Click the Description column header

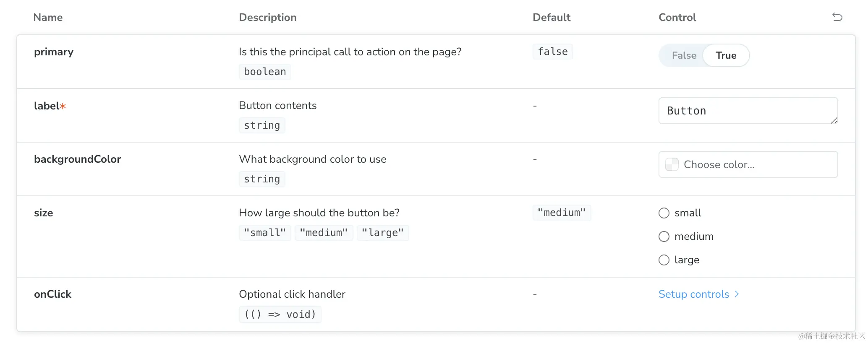(267, 17)
